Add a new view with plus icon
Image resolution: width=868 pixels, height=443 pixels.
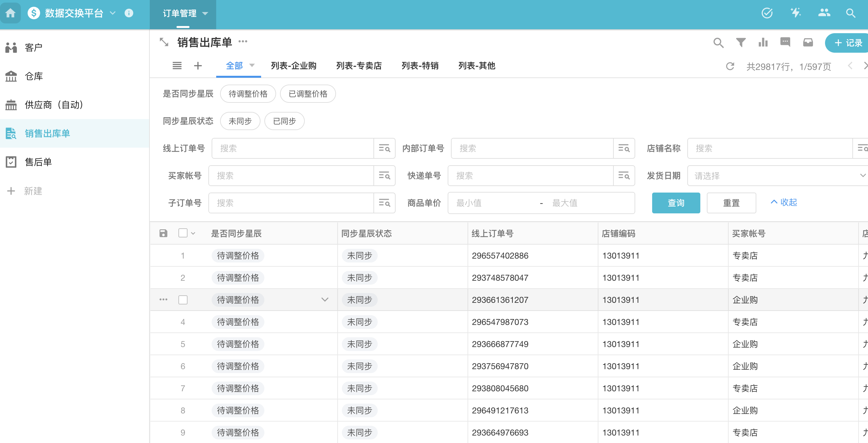coord(198,66)
